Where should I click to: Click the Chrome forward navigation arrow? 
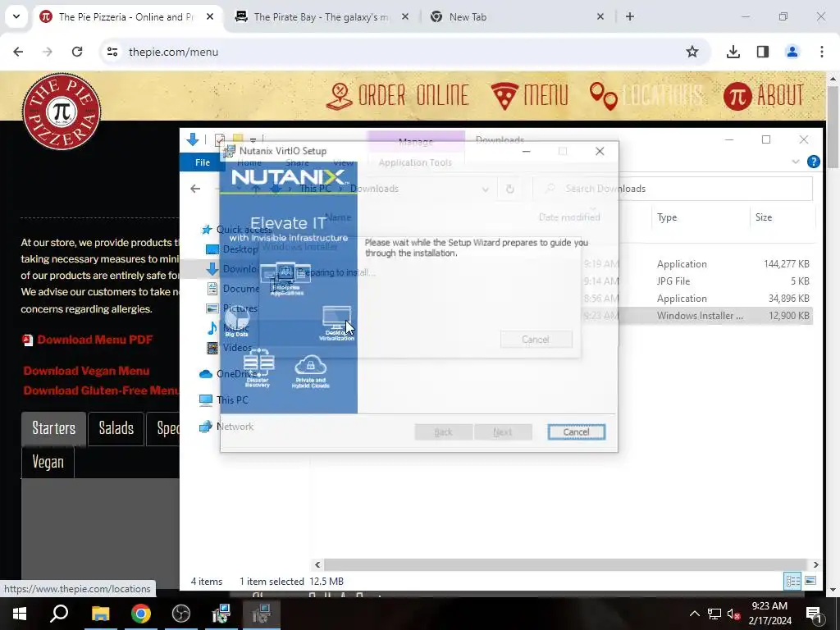point(48,52)
